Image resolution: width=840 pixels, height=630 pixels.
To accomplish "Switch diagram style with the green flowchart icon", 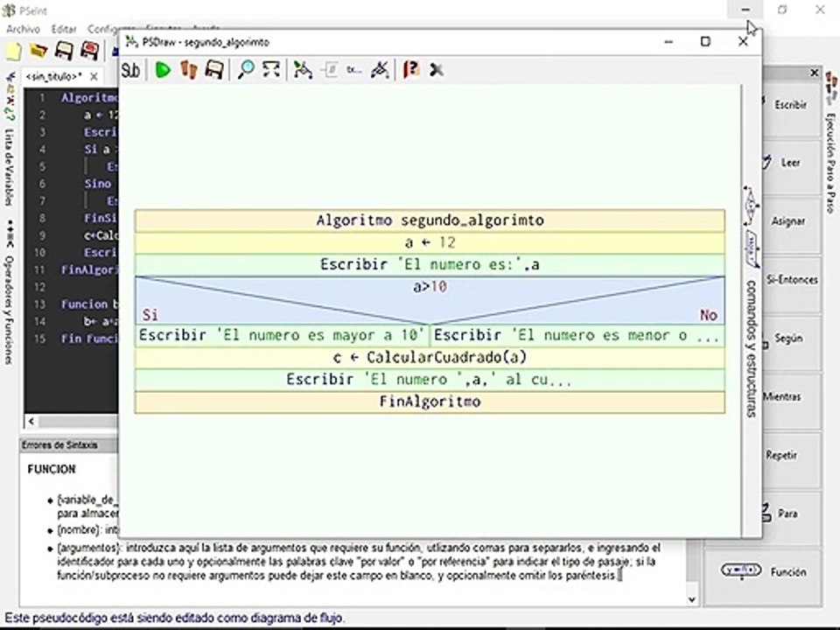I will [304, 70].
